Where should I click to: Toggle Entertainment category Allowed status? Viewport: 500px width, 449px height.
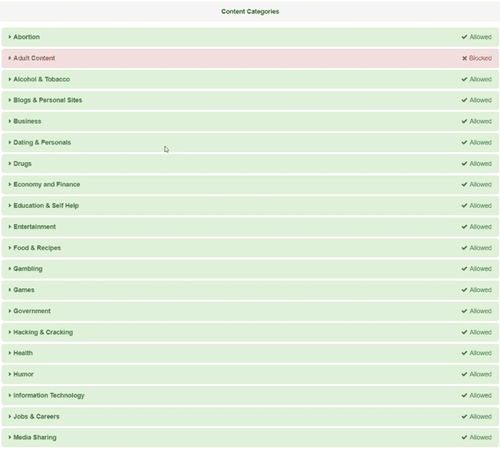pos(477,227)
